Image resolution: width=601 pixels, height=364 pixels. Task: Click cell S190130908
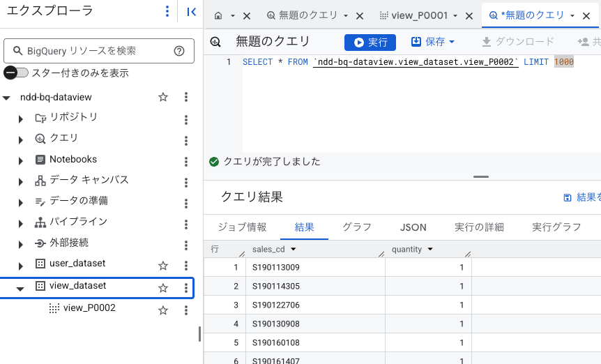coord(276,324)
